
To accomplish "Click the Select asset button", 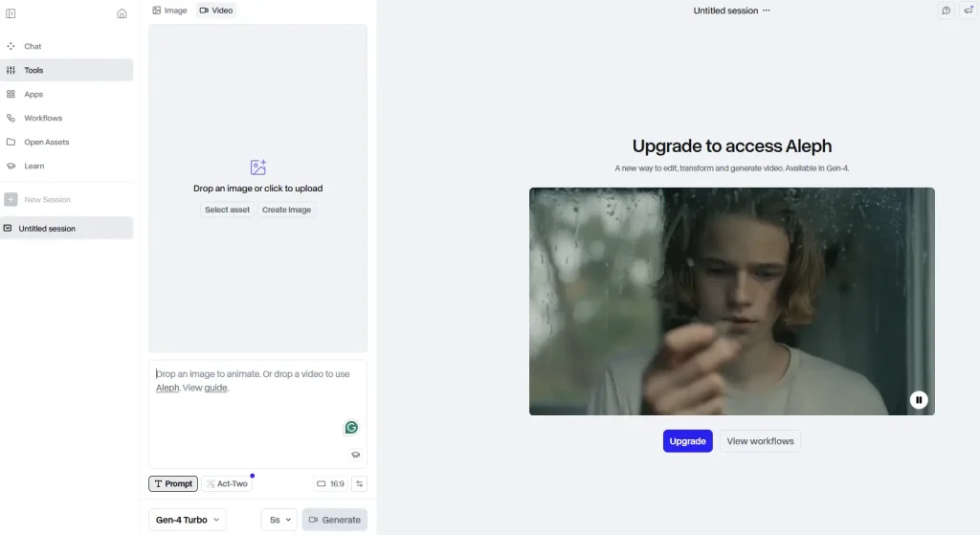I will tap(227, 210).
